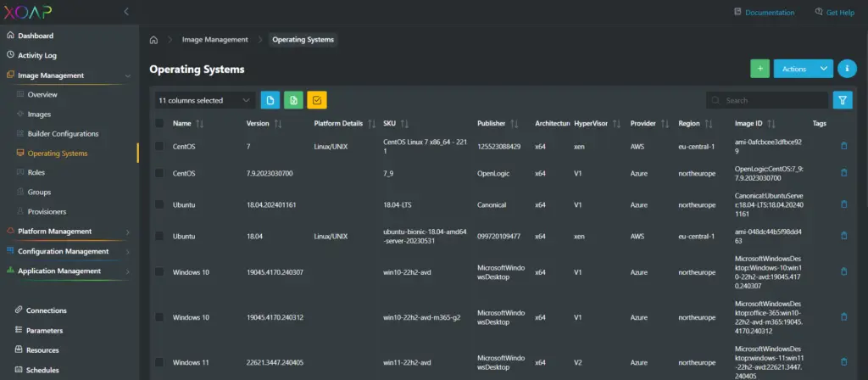Expand Platform Management section
Image resolution: width=868 pixels, height=380 pixels.
click(x=128, y=232)
